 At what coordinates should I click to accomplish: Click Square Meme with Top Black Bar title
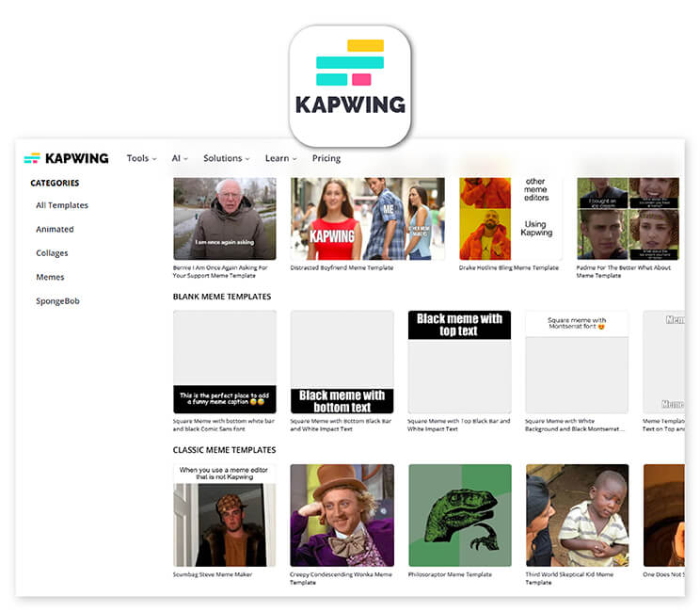pos(458,425)
